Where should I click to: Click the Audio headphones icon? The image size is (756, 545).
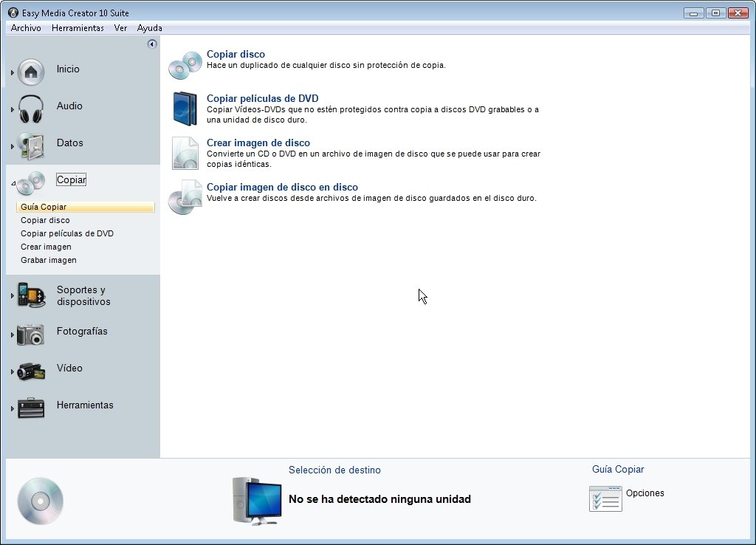pyautogui.click(x=31, y=109)
